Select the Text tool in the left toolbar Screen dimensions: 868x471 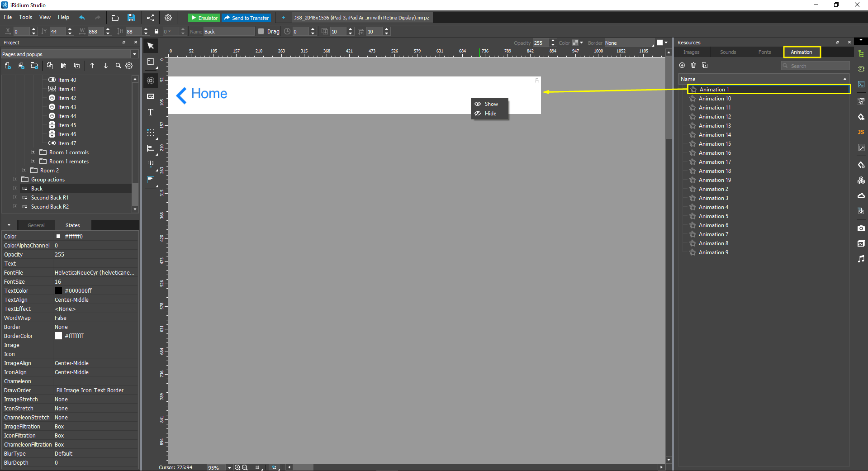(x=150, y=112)
